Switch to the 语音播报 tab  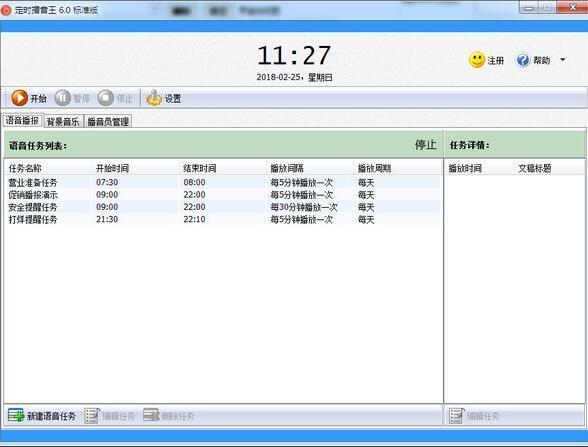[x=22, y=120]
